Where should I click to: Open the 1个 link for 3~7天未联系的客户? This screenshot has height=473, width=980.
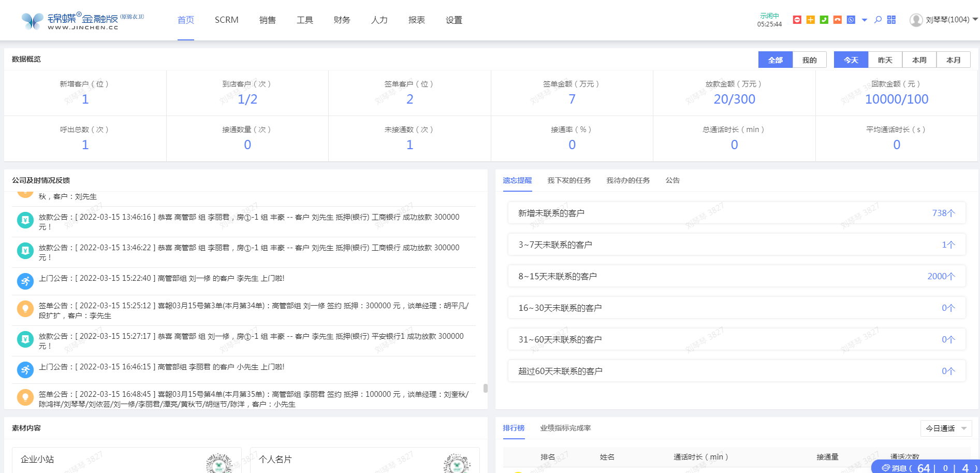(x=948, y=245)
